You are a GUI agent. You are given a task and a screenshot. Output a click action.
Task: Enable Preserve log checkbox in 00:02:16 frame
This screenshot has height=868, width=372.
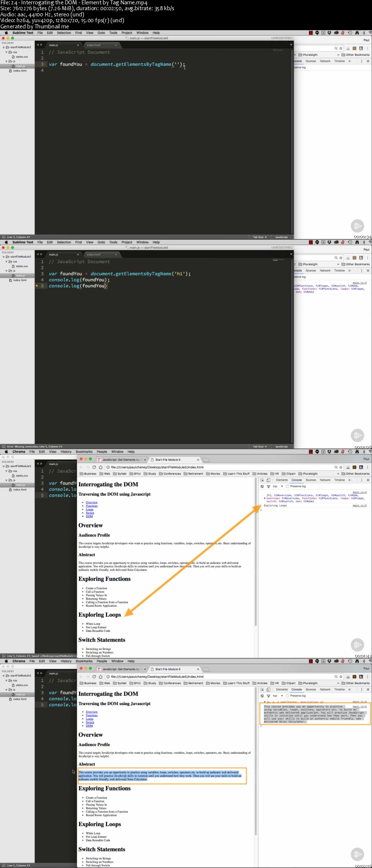287,696
